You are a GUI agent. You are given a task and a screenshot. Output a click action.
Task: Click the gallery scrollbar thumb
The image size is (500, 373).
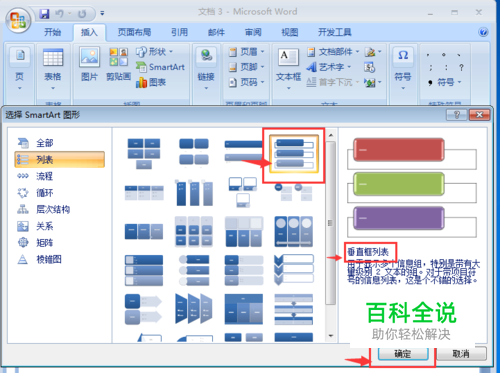(331, 223)
